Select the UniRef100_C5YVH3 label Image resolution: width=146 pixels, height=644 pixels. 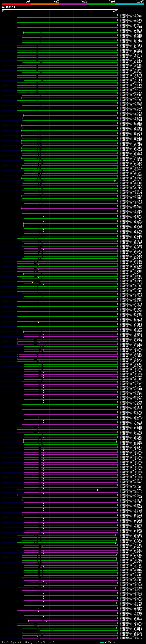pos(131,35)
